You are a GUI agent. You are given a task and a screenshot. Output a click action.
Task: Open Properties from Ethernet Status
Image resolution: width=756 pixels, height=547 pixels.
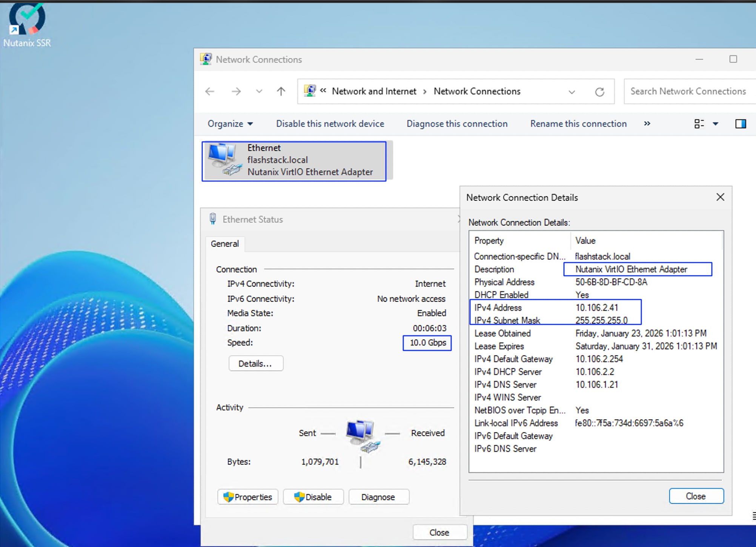click(247, 497)
